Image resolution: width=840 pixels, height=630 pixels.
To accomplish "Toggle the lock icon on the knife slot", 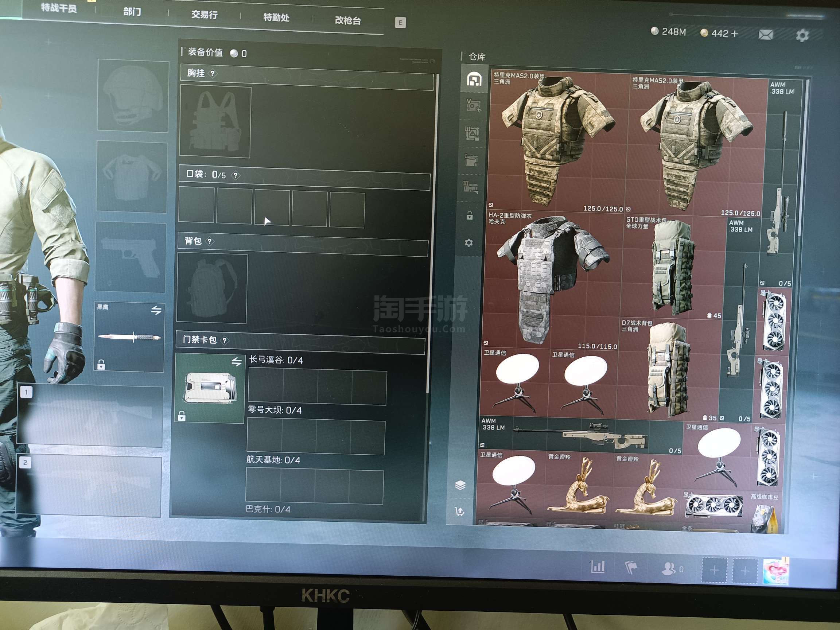I will tap(101, 365).
